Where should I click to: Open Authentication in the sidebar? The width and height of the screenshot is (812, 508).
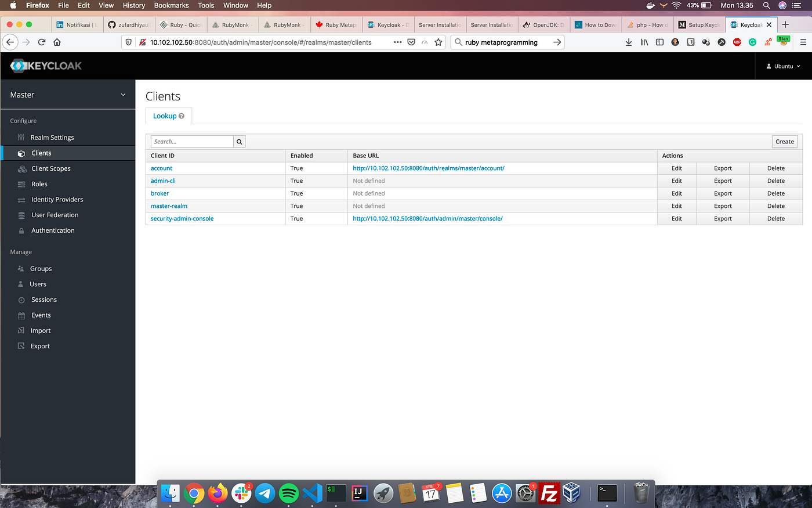(x=53, y=230)
